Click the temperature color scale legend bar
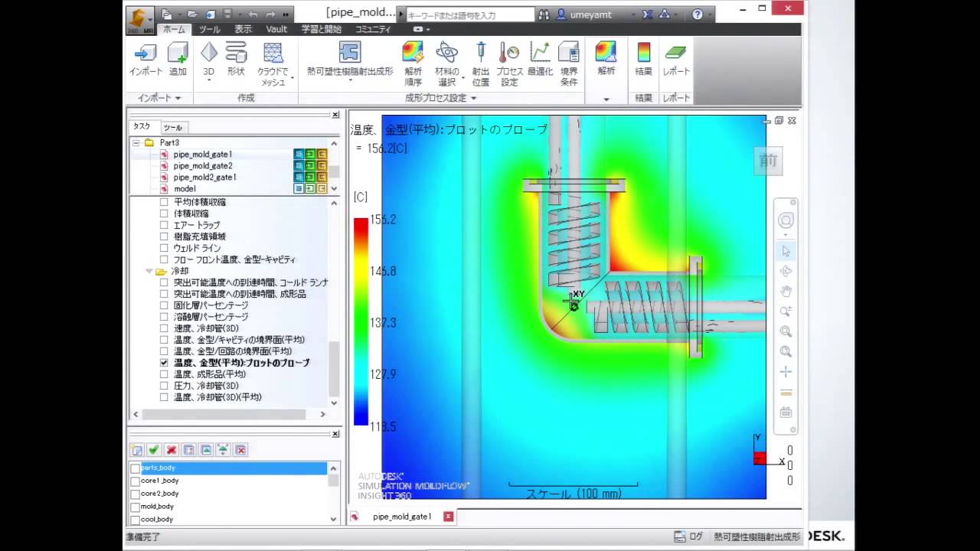The width and height of the screenshot is (980, 551). point(361,321)
